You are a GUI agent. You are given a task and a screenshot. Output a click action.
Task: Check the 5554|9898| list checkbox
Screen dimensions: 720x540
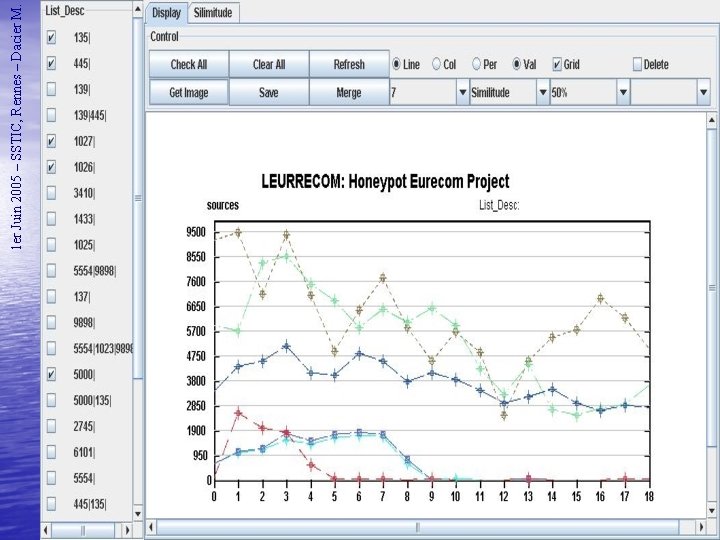click(x=51, y=270)
